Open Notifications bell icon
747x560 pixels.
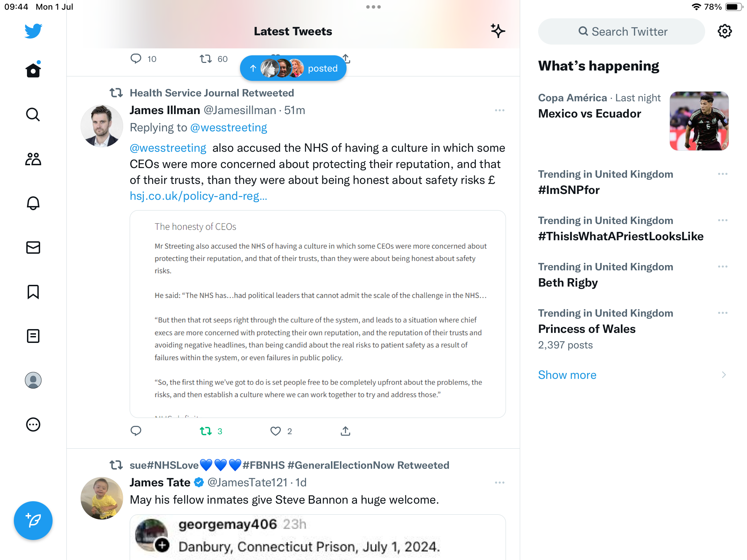33,203
